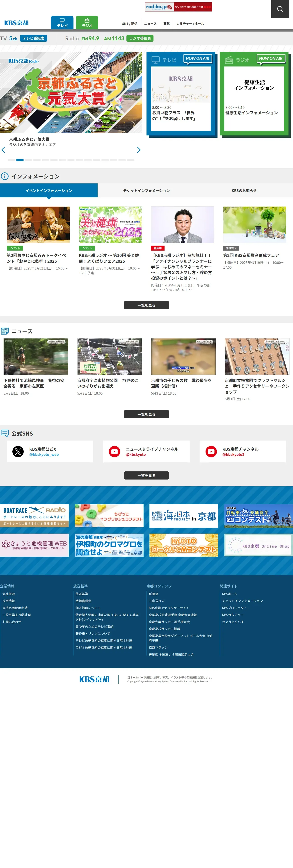This screenshot has height=868, width=293.
Task: Open お問い合わせ footer link
Action: 12,622
